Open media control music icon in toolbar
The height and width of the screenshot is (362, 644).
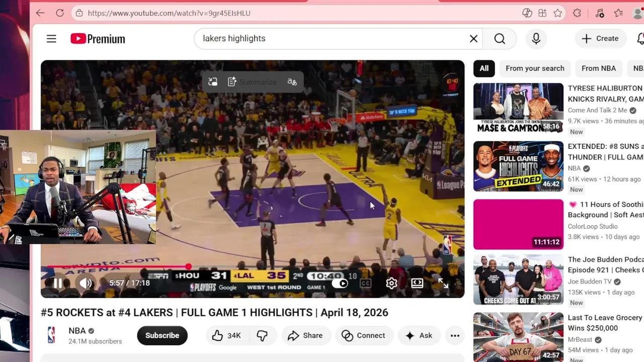(x=599, y=13)
